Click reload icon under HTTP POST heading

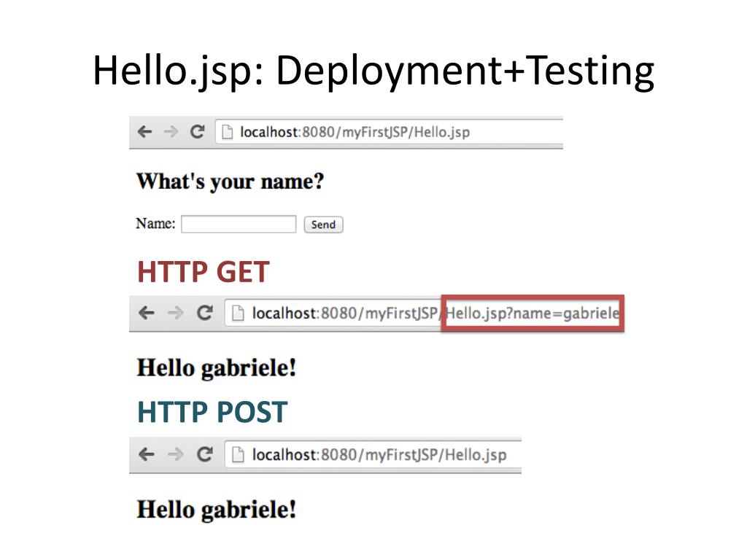[205, 454]
